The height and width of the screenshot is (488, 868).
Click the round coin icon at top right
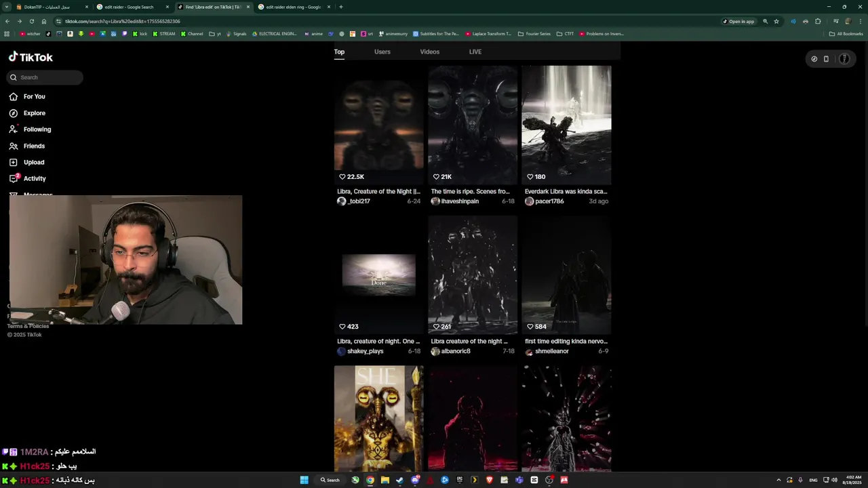814,59
